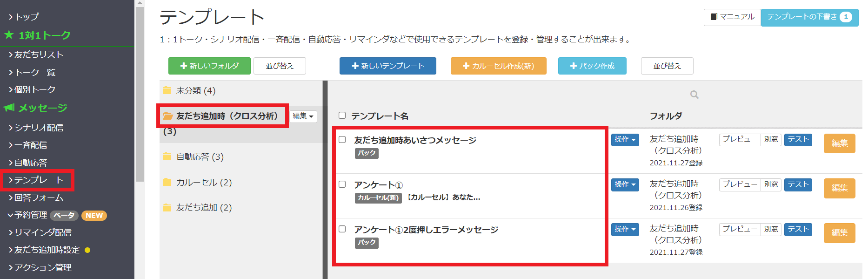Open 操作 dropdown in the アンケート① row
868x279 pixels.
[625, 184]
